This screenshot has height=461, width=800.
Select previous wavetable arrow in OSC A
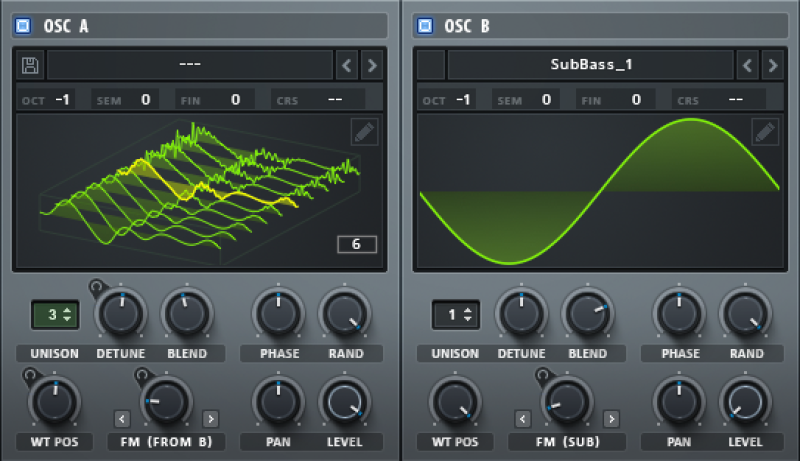pyautogui.click(x=346, y=65)
